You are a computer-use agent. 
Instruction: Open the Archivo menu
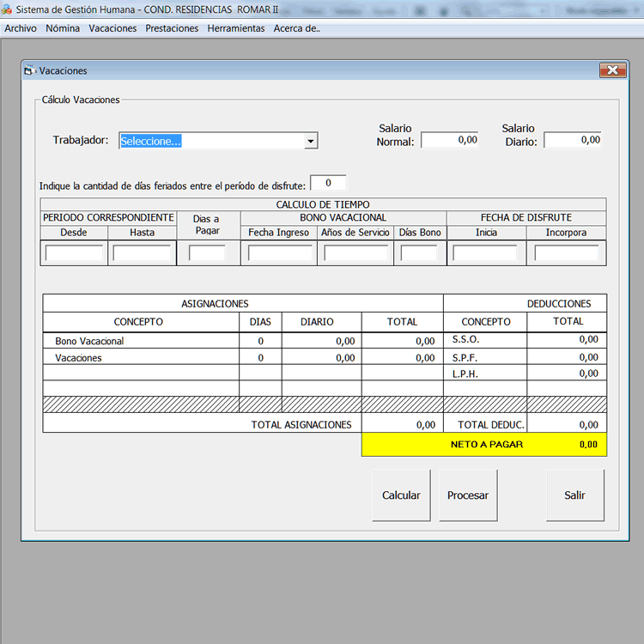click(21, 28)
